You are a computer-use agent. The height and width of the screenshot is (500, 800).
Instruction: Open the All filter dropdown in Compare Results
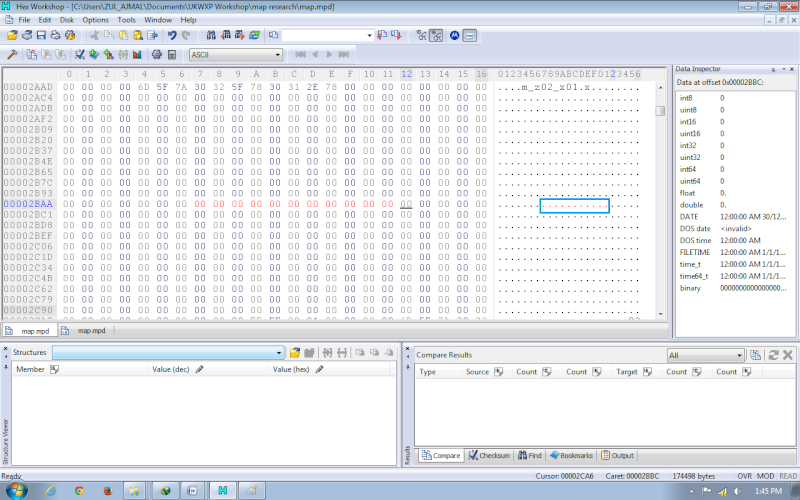706,355
